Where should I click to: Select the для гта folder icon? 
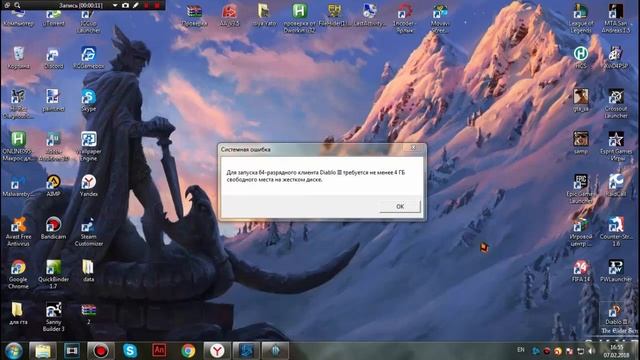click(x=18, y=313)
